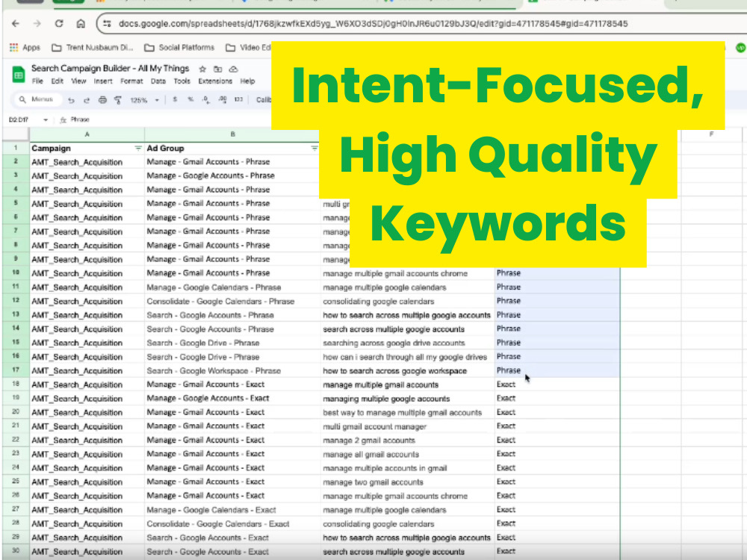Print the spreadsheet
Image resolution: width=747 pixels, height=560 pixels.
(102, 100)
